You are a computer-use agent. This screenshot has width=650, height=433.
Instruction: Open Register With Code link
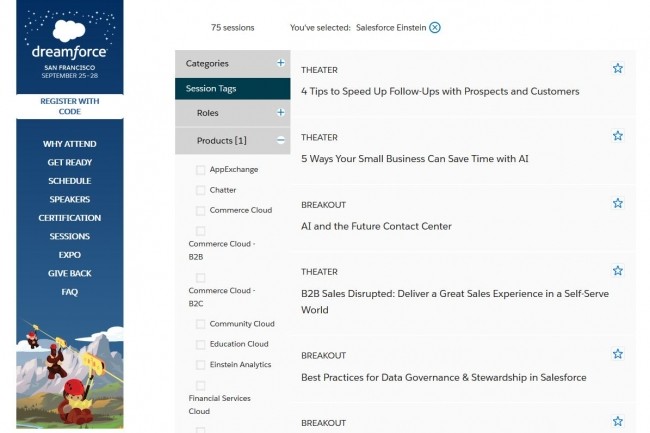70,106
